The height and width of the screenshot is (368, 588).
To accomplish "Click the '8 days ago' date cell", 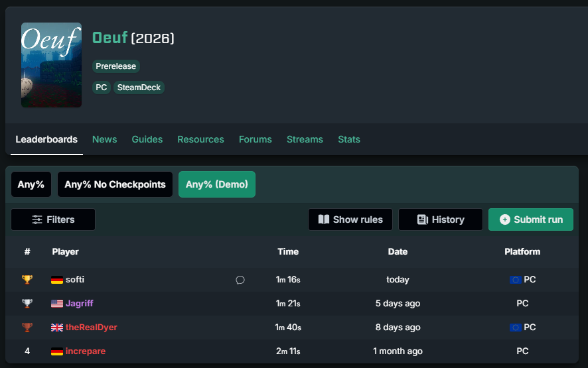I will pyautogui.click(x=398, y=327).
